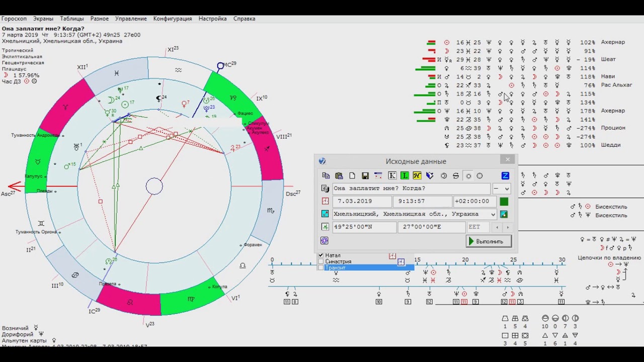Click the date field 7.03.2019
644x362 pixels.
point(362,201)
